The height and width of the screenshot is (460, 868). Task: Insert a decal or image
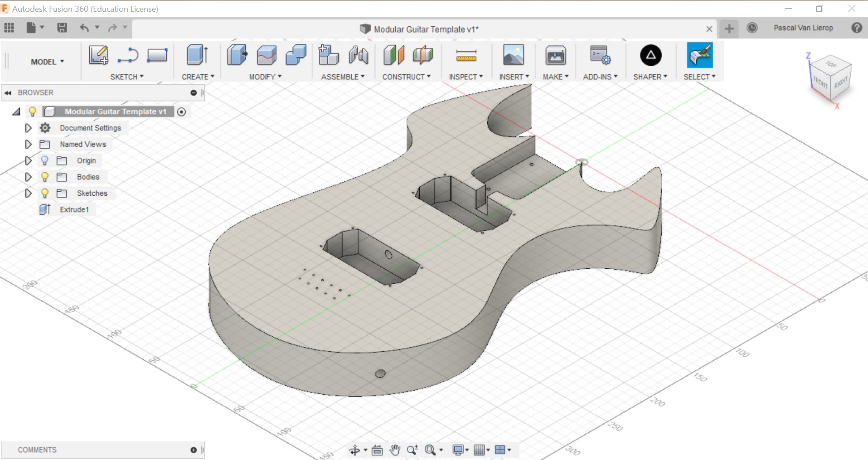click(514, 55)
